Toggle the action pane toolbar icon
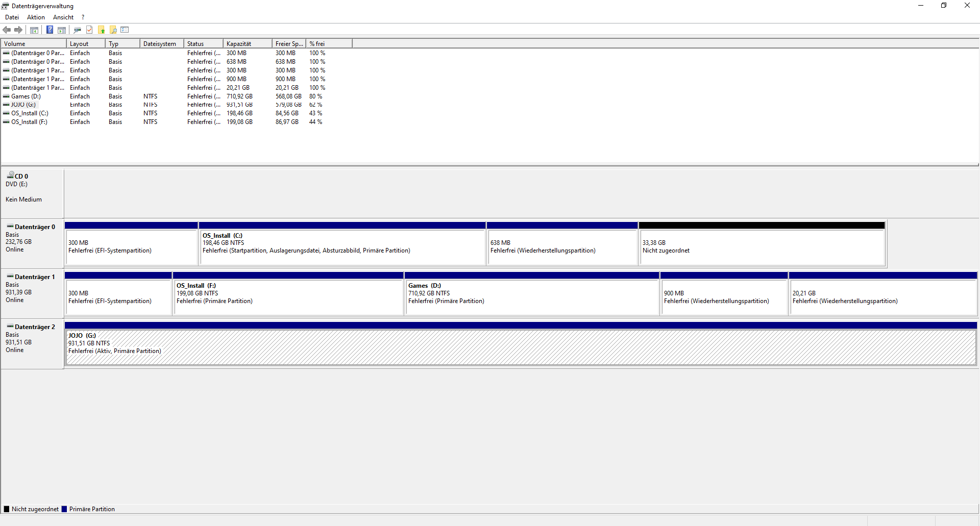 pyautogui.click(x=62, y=30)
